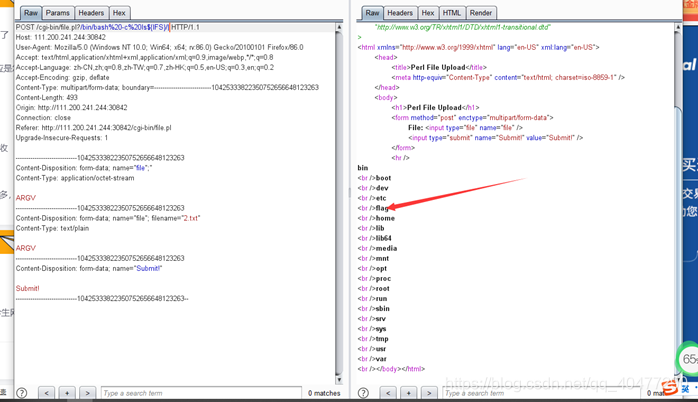Image resolution: width=698 pixels, height=402 pixels.
Task: Click the Referer header line
Action: (x=93, y=128)
